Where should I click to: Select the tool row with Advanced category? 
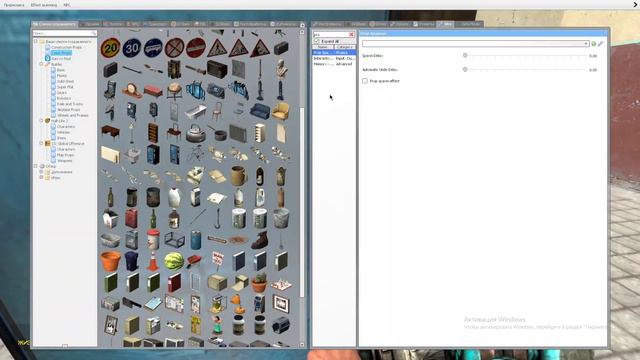(x=334, y=64)
